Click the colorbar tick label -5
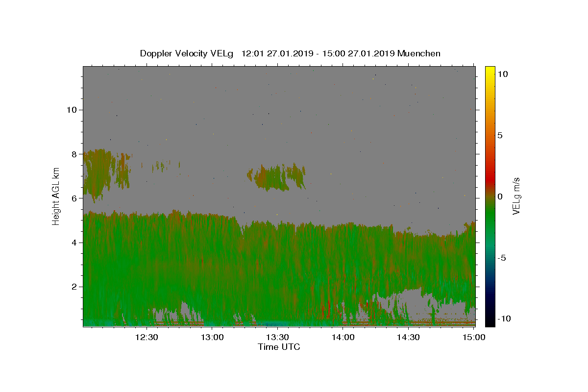This screenshot has width=588, height=392. 501,258
